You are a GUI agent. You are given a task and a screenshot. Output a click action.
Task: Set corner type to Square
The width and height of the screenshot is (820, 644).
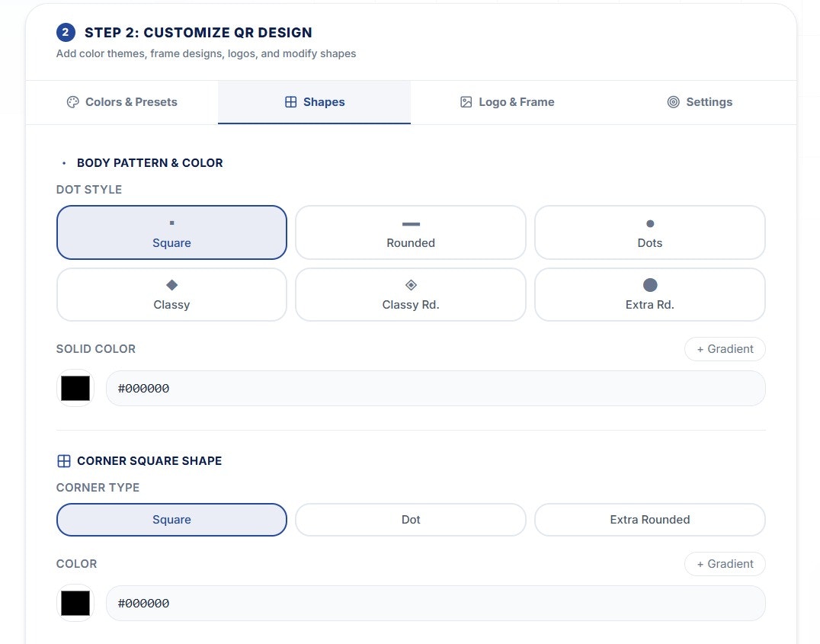click(171, 520)
